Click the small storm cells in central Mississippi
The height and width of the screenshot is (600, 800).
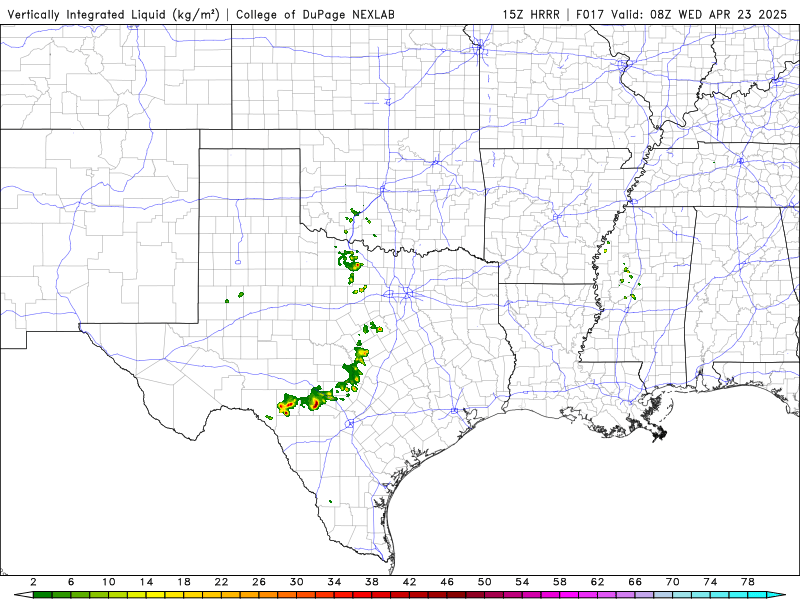click(629, 281)
